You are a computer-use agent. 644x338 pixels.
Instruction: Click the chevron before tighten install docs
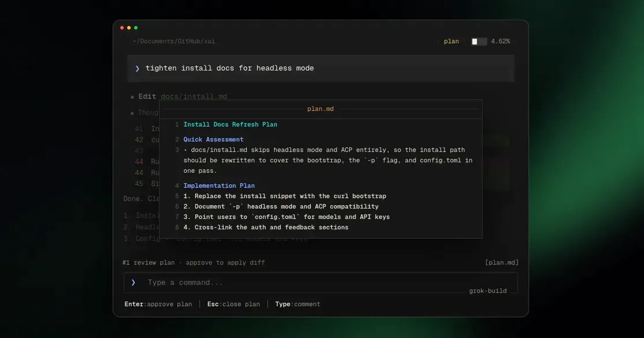(137, 69)
